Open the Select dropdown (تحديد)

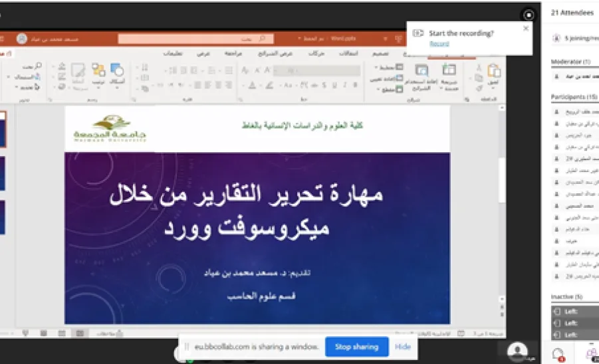[27, 87]
